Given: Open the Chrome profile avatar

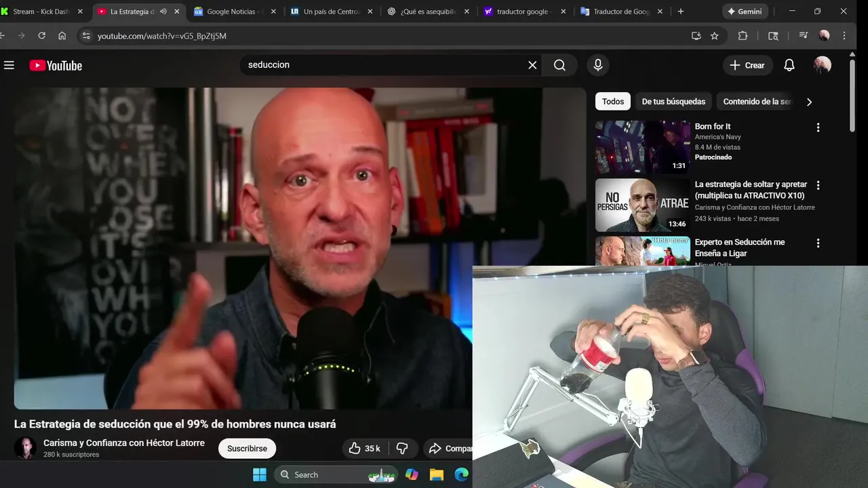Looking at the screenshot, I should (x=824, y=36).
